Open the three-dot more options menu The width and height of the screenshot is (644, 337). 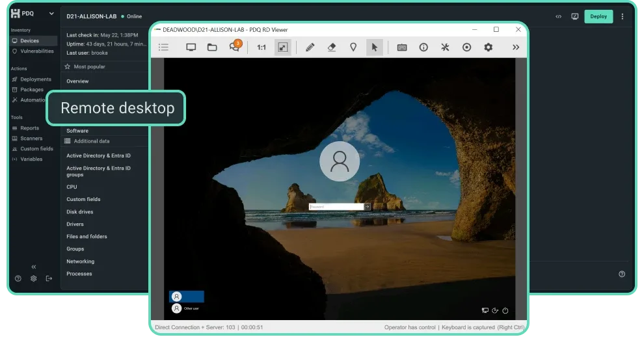[x=623, y=16]
